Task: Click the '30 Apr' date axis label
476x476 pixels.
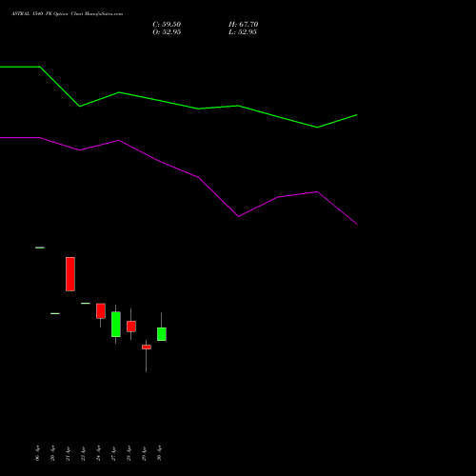Action: (159, 453)
